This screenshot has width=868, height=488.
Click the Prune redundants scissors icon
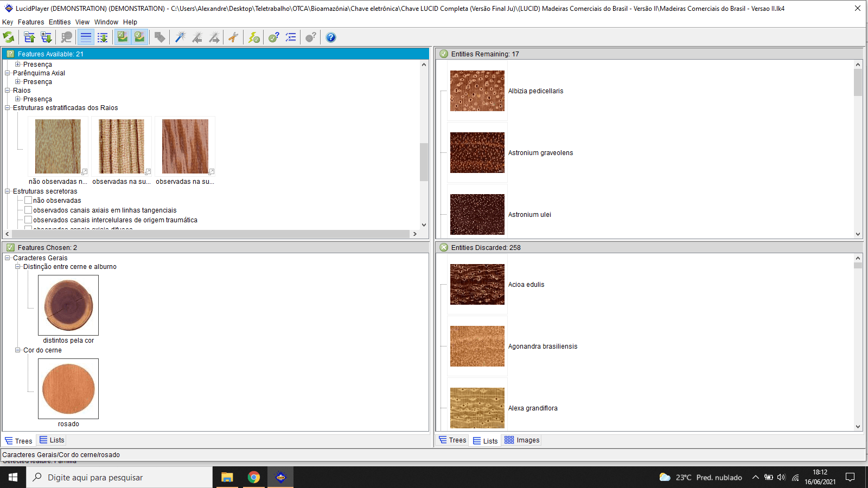233,37
